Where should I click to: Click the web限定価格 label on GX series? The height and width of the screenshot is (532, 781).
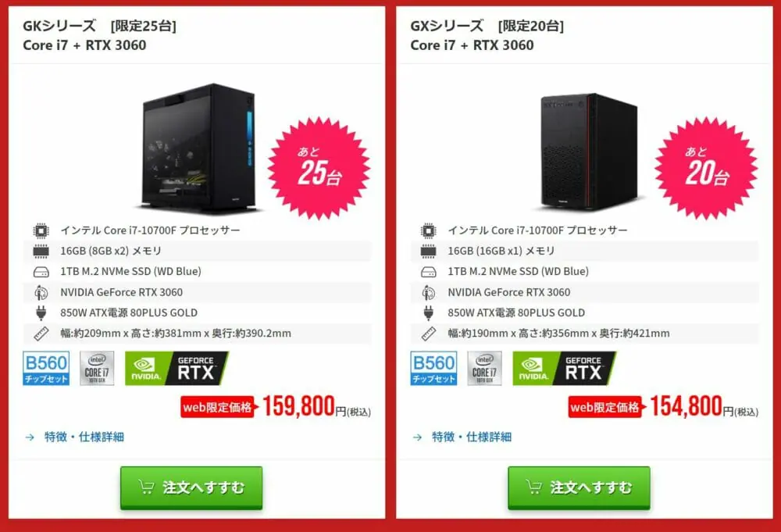(x=606, y=407)
